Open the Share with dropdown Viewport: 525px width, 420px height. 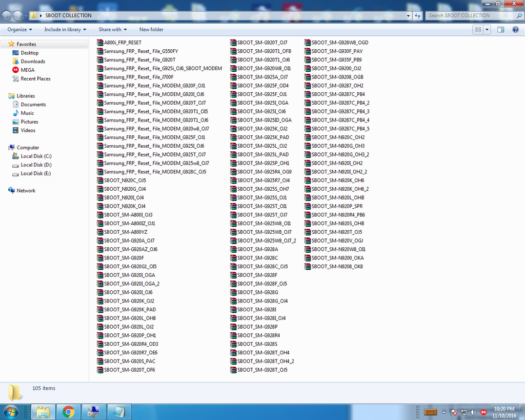pos(112,30)
